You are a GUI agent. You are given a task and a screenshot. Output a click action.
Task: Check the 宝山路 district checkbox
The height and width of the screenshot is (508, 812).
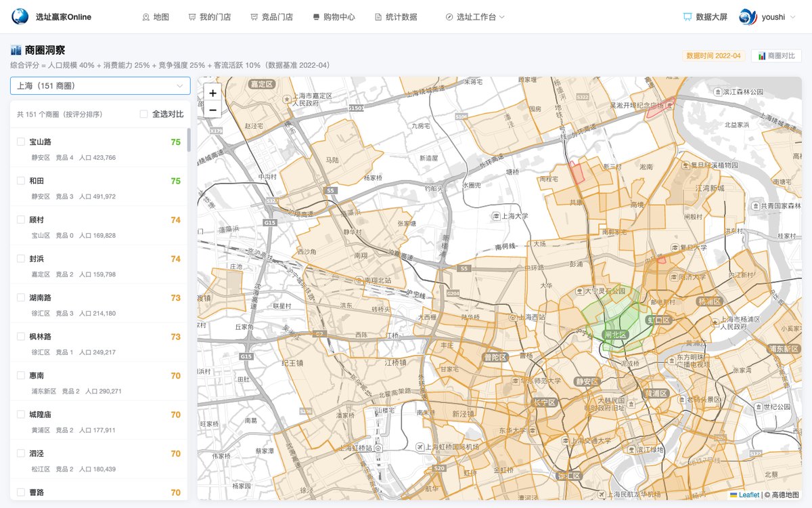(x=21, y=142)
